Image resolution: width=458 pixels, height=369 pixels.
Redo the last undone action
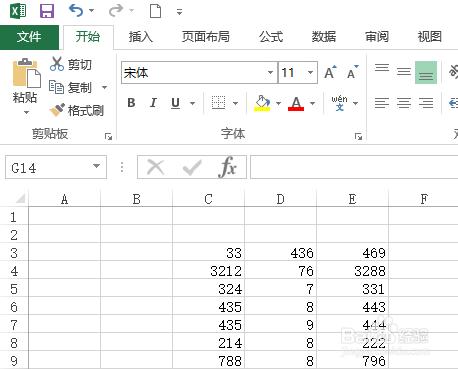[116, 11]
